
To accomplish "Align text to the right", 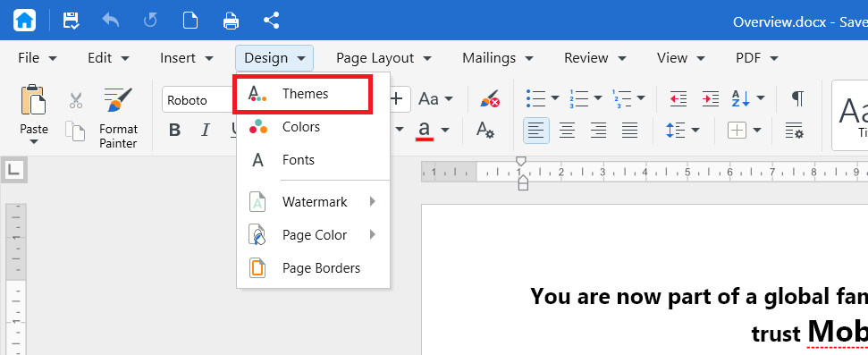I will pyautogui.click(x=598, y=131).
